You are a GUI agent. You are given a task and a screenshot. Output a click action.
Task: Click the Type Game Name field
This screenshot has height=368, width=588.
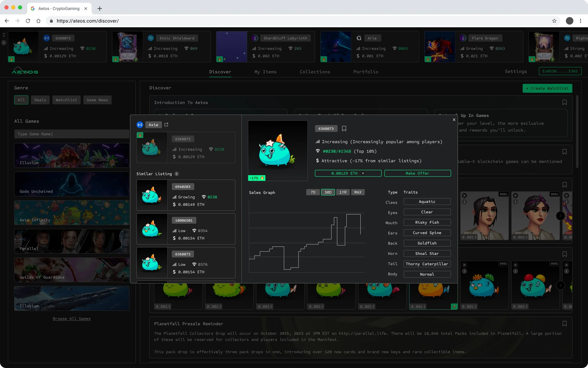click(72, 134)
